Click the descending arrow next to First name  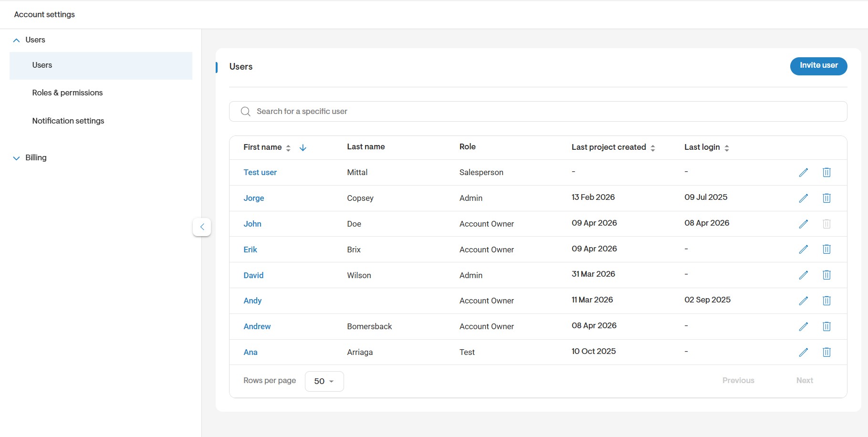coord(303,148)
